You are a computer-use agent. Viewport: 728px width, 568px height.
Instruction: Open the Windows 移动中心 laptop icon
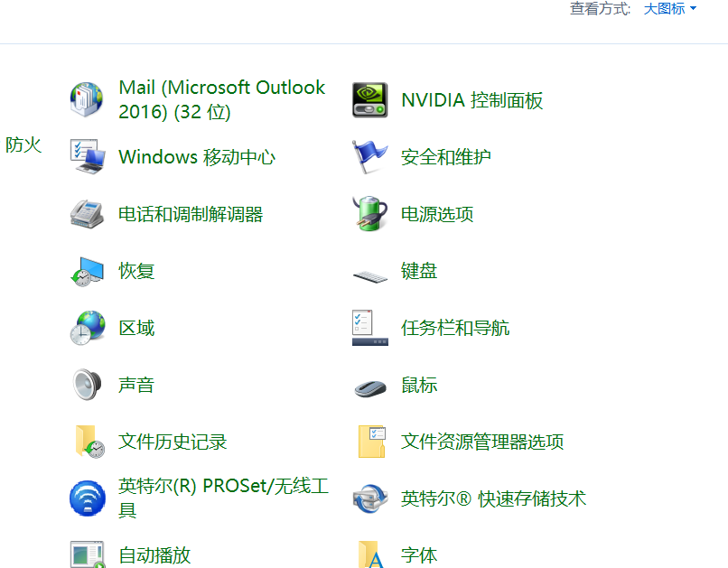click(x=88, y=157)
